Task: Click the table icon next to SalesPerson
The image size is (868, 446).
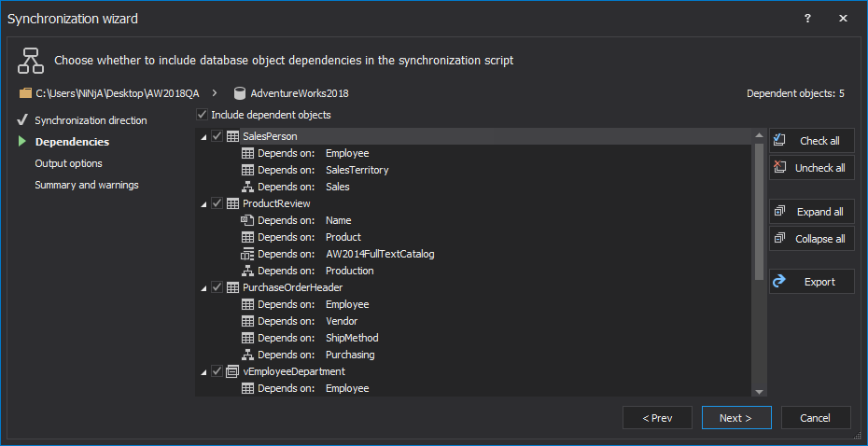Action: click(x=233, y=136)
